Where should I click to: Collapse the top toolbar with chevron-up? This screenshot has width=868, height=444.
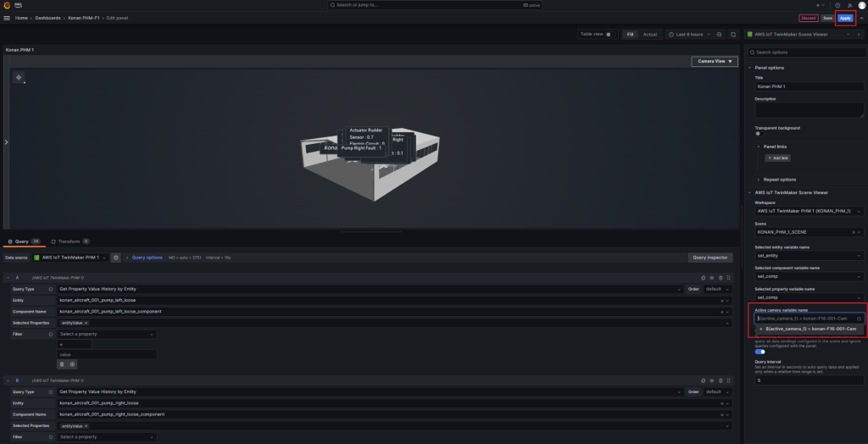click(861, 19)
